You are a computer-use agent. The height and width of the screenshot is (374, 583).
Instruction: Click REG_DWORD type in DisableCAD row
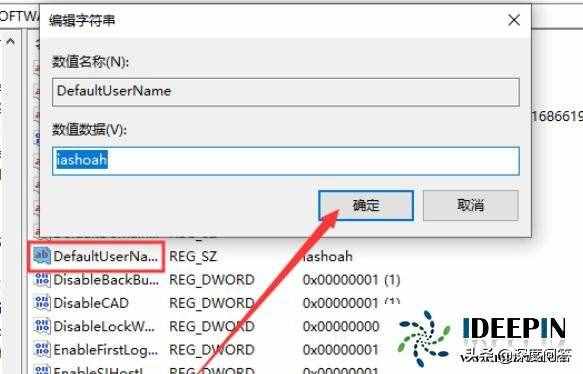(212, 303)
